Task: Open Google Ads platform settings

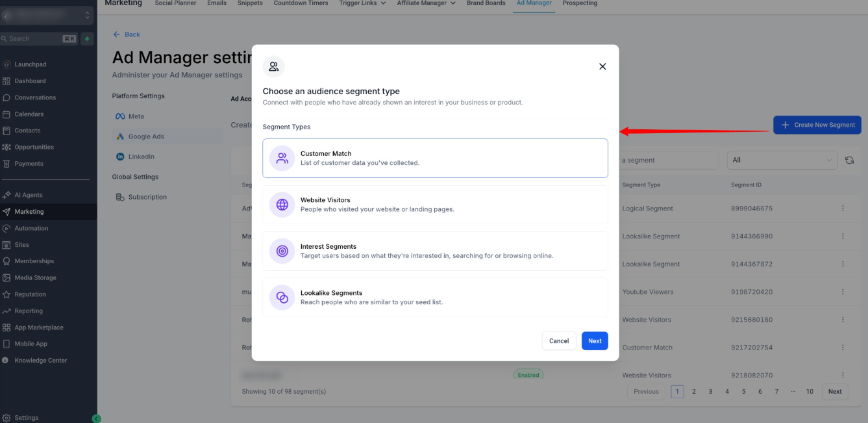Action: pos(166,136)
